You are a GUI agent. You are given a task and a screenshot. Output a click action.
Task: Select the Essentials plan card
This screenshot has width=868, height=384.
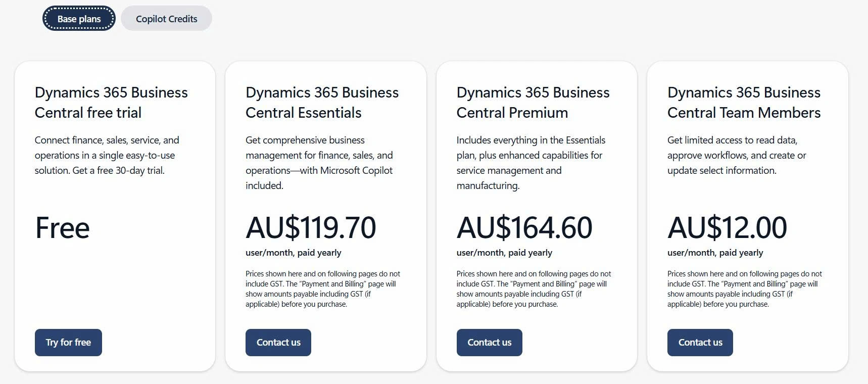[326, 215]
